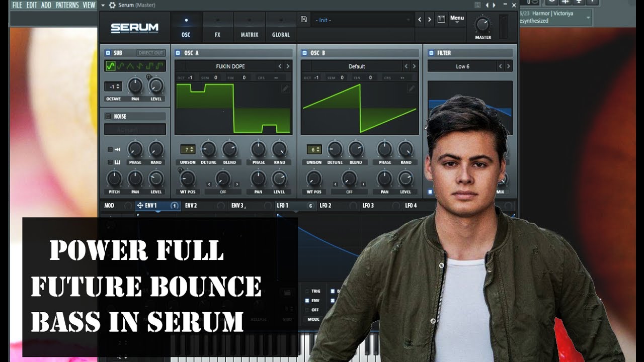Select previous OSC B wavetable arrow
Viewport: 644px width, 362px height.
[406, 66]
